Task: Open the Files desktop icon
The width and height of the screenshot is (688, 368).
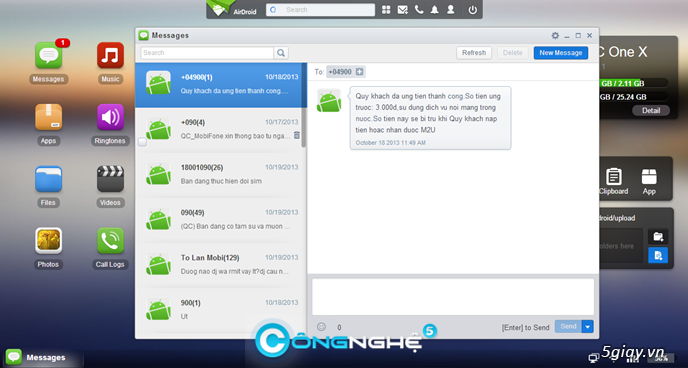Action: click(48, 179)
